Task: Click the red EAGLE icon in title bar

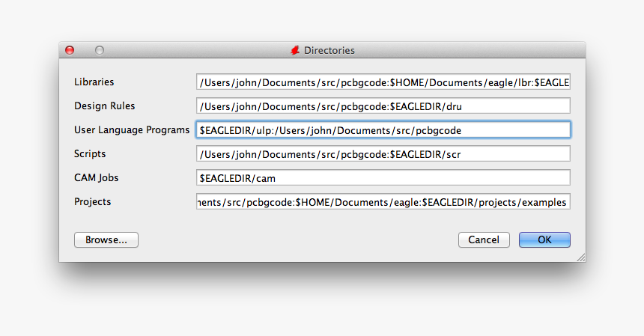Action: pyautogui.click(x=295, y=50)
